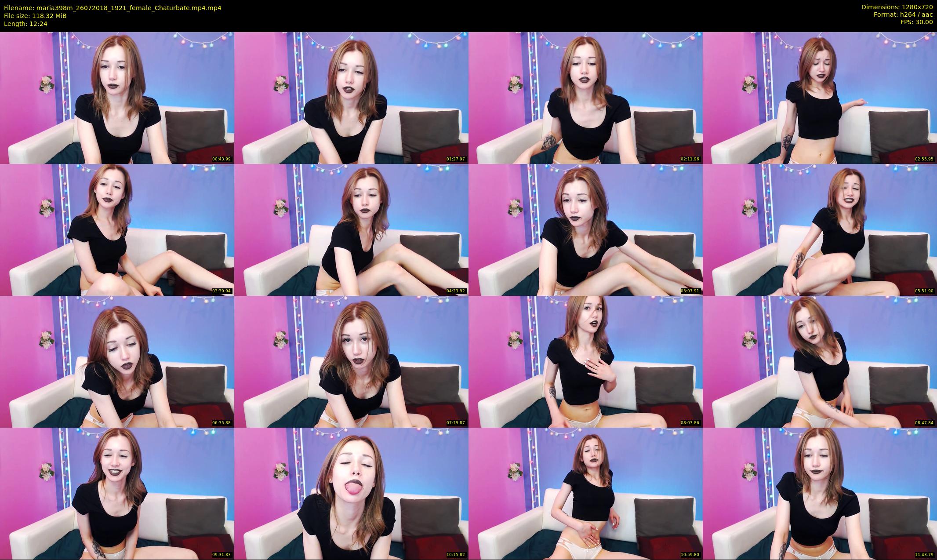Click the Dimensions 1280x720 text
The width and height of the screenshot is (937, 560).
pyautogui.click(x=897, y=7)
